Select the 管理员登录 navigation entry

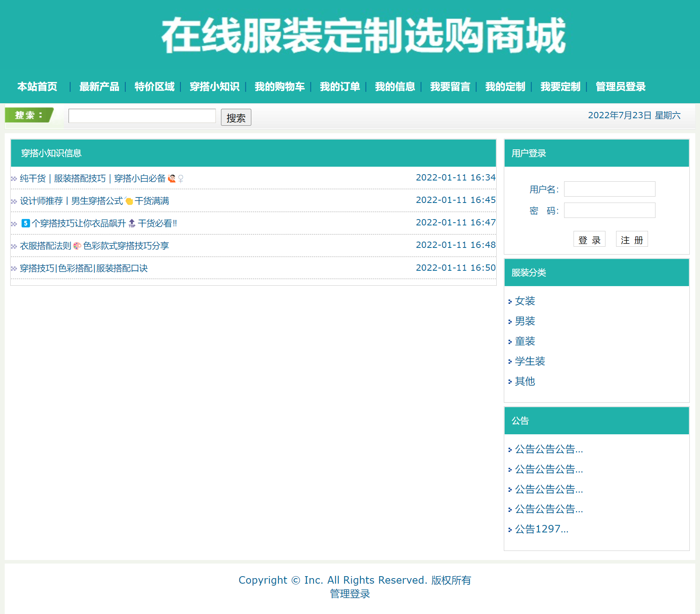[620, 87]
